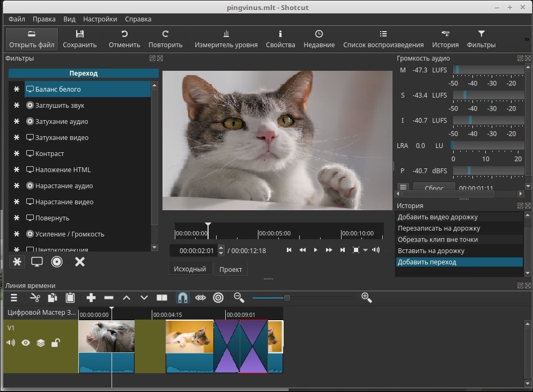Click the split at playhead timeline icon
The height and width of the screenshot is (392, 533).
pos(162,298)
